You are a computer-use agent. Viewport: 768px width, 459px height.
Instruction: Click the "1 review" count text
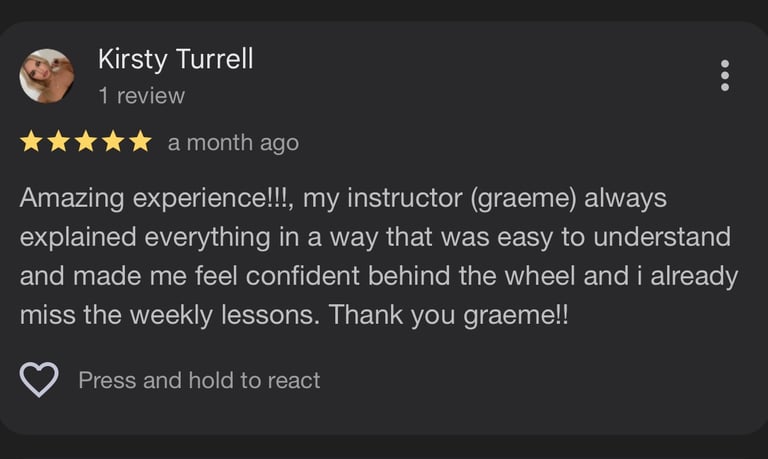pyautogui.click(x=142, y=96)
